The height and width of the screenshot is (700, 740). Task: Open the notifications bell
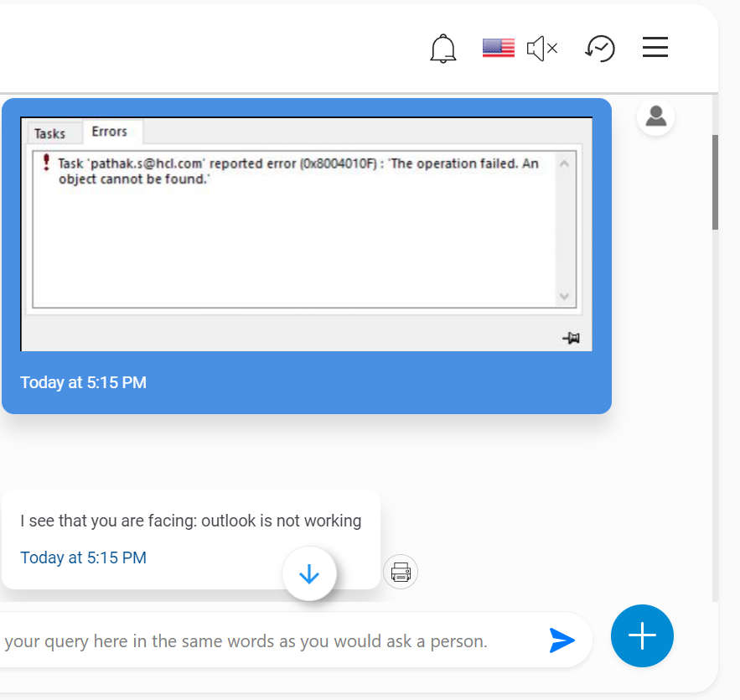pos(442,48)
